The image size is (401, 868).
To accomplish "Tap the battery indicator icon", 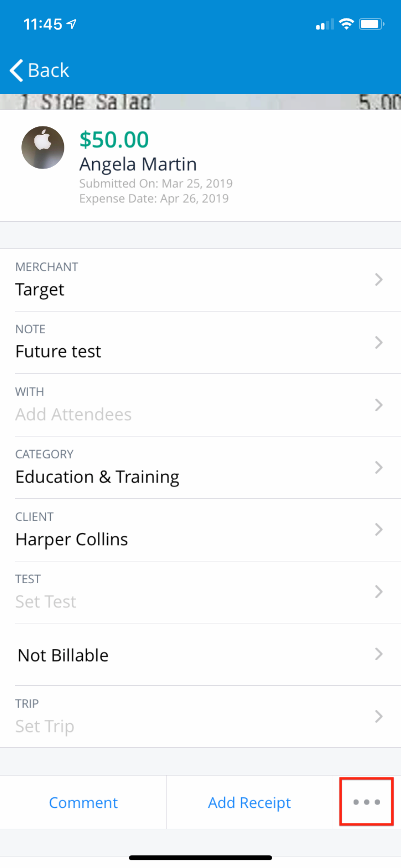I will coord(371,24).
